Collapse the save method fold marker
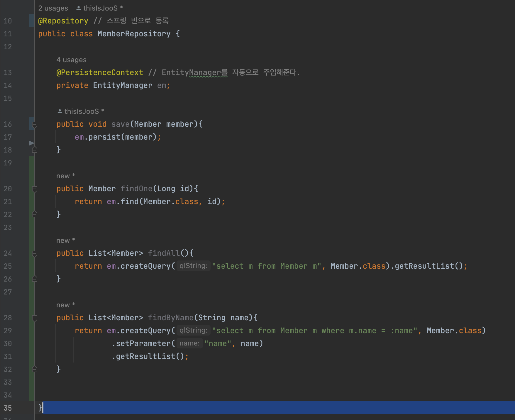Image resolution: width=515 pixels, height=420 pixels. pos(34,125)
